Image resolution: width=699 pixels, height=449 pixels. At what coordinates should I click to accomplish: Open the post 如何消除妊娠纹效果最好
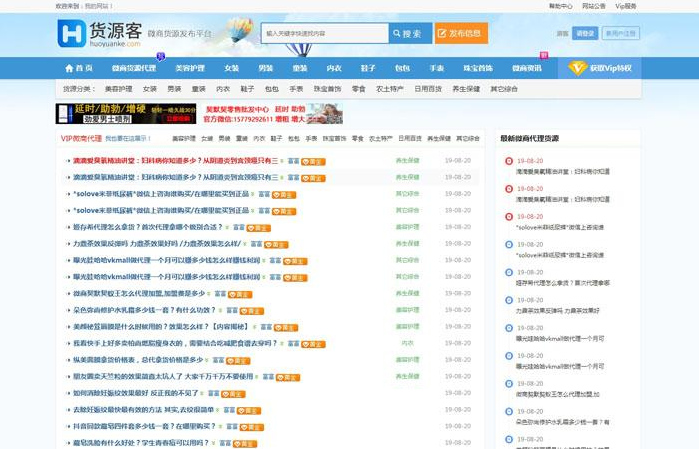[136, 393]
